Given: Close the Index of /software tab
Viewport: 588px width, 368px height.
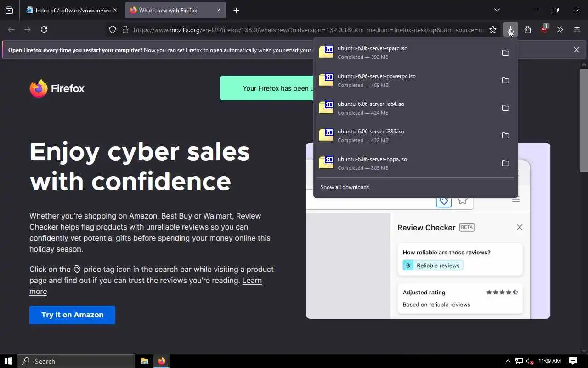Looking at the screenshot, I should click(x=115, y=10).
